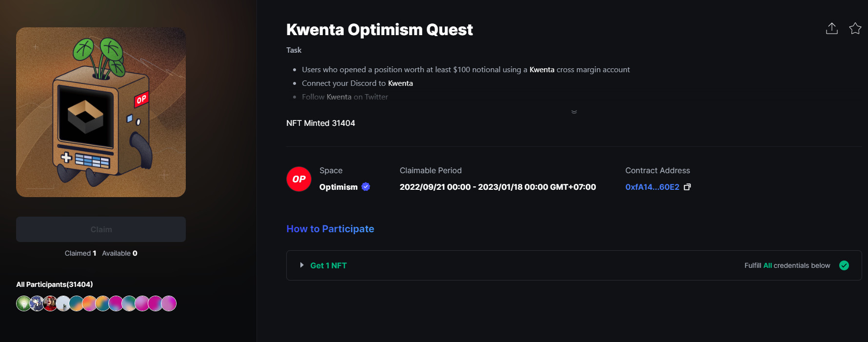This screenshot has height=342, width=868.
Task: Click the All Participants(31404) heading
Action: [55, 284]
